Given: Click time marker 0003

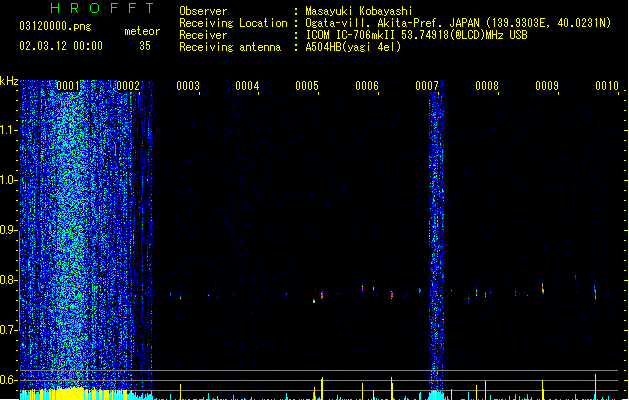Looking at the screenshot, I should coord(188,86).
